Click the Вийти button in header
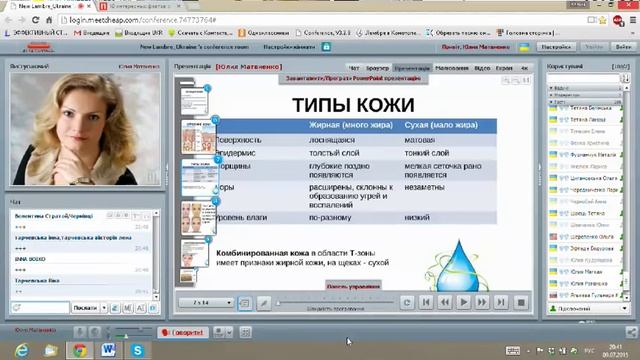The image size is (640, 360). click(x=623, y=47)
